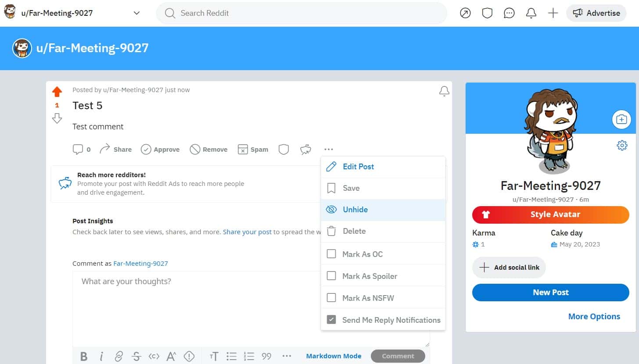The width and height of the screenshot is (639, 364).
Task: Select the upvote arrow on Test 5
Action: pyautogui.click(x=57, y=91)
